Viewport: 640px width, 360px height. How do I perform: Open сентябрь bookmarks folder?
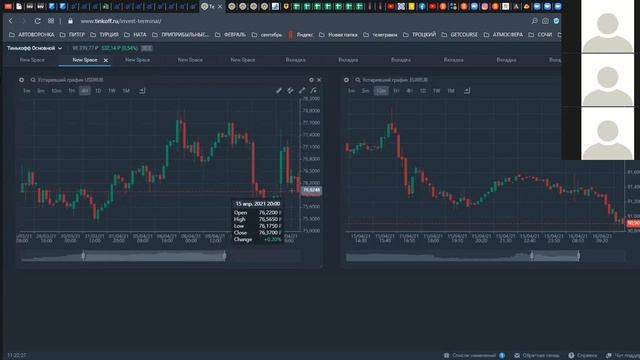(x=267, y=35)
